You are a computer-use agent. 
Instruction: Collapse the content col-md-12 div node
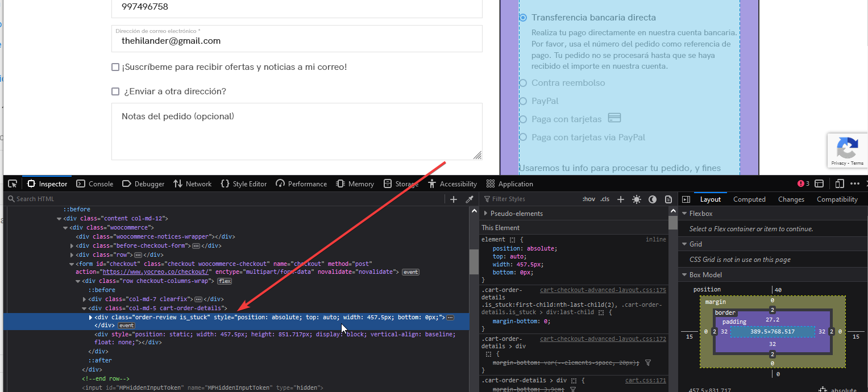(x=59, y=219)
